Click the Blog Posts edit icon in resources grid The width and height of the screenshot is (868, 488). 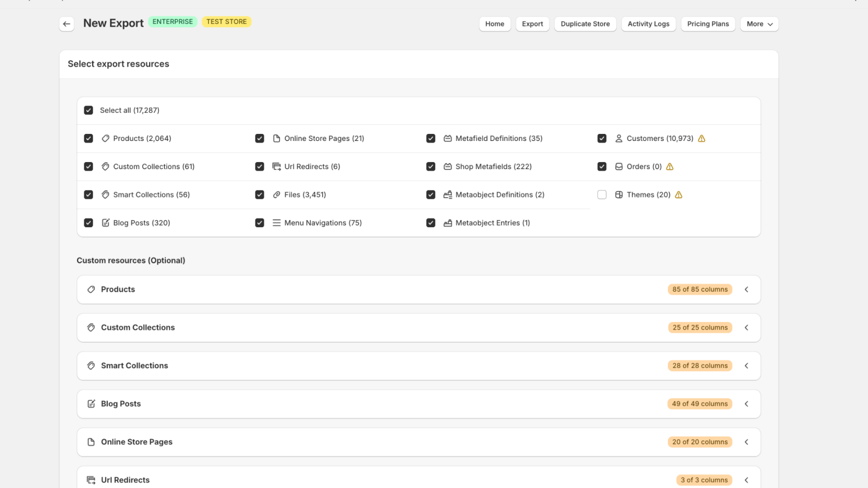(x=106, y=223)
